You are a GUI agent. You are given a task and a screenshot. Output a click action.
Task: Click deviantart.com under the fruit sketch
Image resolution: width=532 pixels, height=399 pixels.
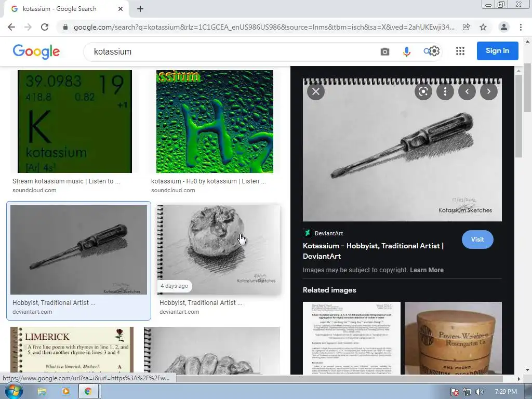click(179, 312)
